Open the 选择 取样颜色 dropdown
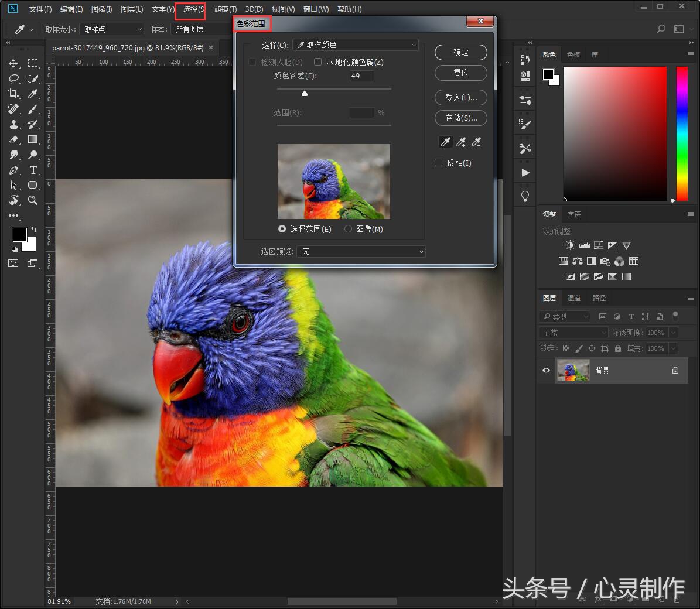 coord(356,45)
